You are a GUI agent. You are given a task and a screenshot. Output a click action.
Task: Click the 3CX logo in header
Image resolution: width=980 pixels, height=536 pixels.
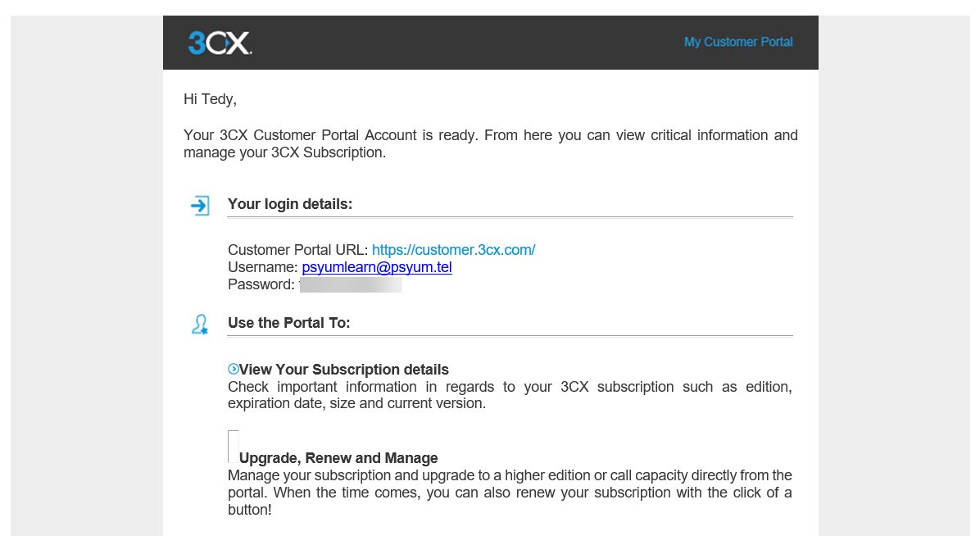click(220, 43)
